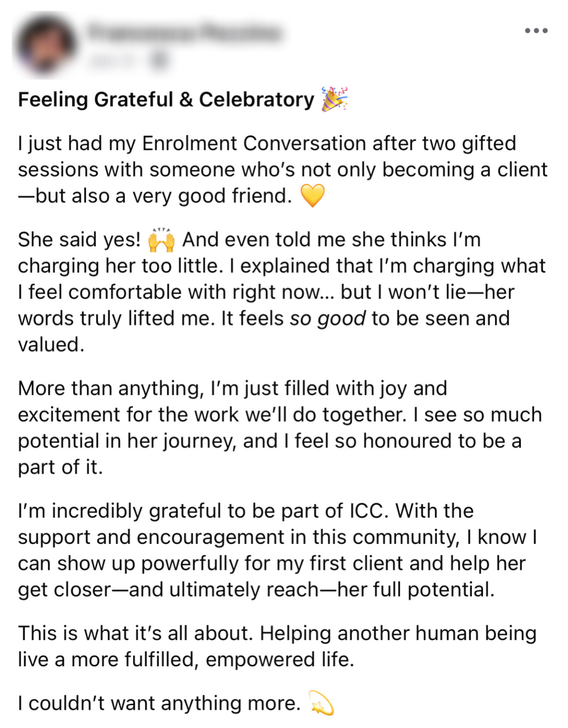
Task: Click the "part of it." line
Action: [60, 467]
